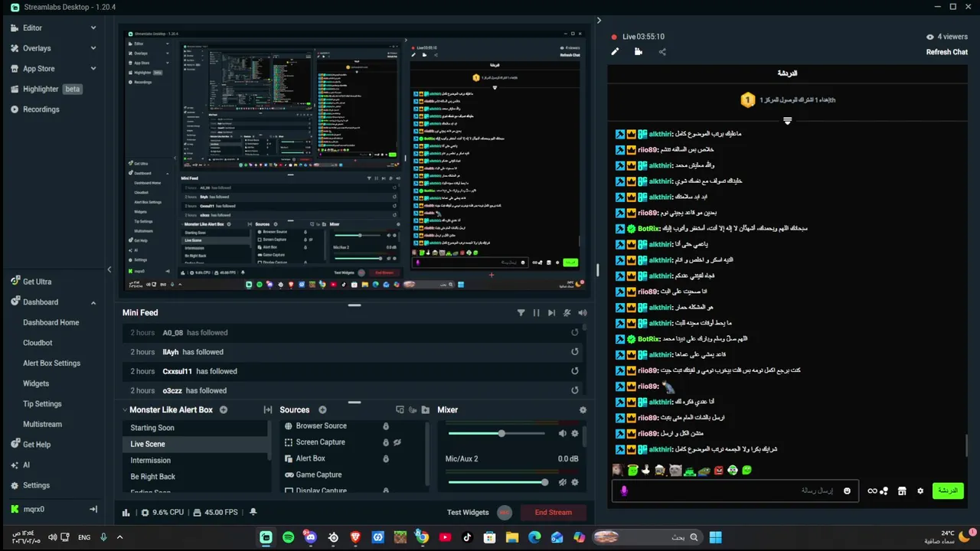Image resolution: width=980 pixels, height=551 pixels.
Task: Open scene transitions settings
Action: (x=267, y=410)
